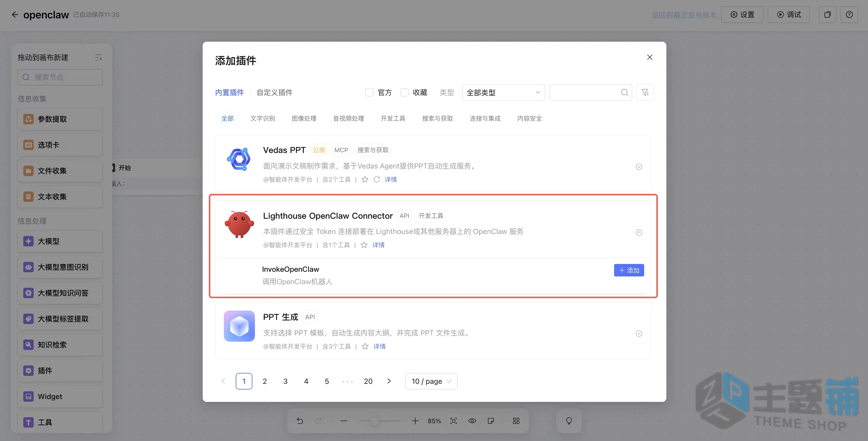Go to page 2 of plugins
This screenshot has height=441, width=868.
pyautogui.click(x=264, y=381)
